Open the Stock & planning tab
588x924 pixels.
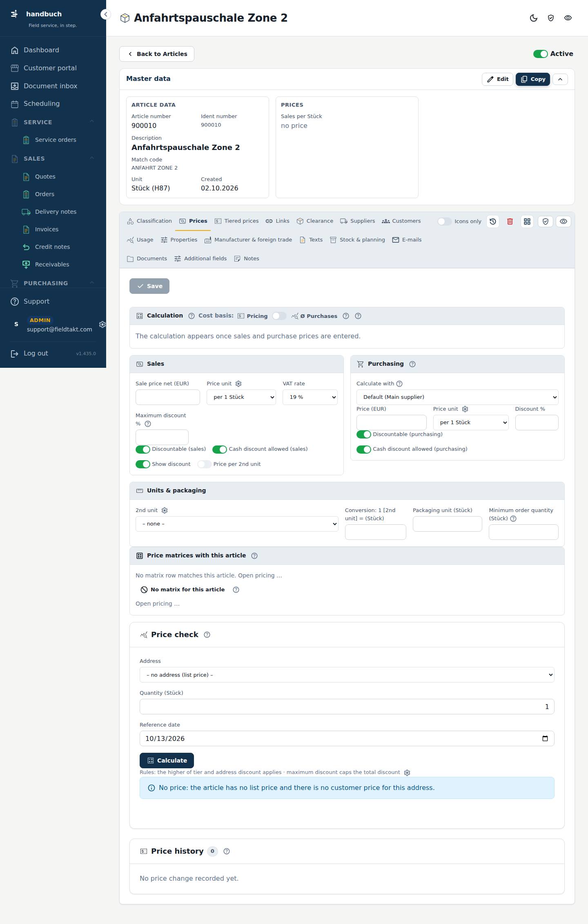point(358,240)
